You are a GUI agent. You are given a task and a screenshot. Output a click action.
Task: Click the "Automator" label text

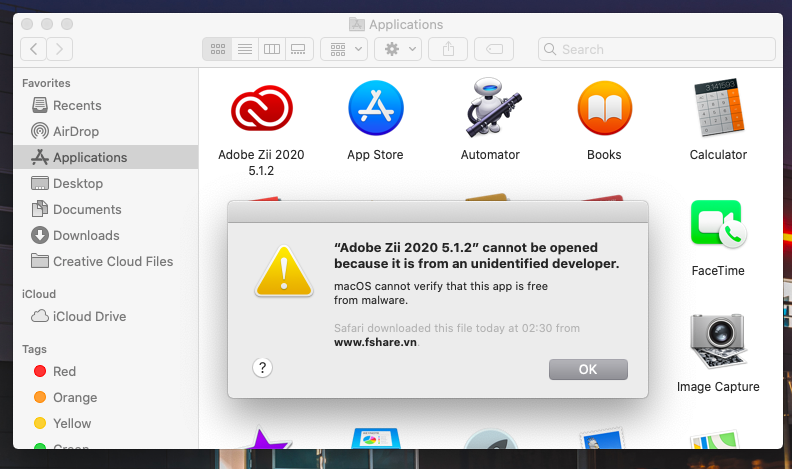coord(490,154)
